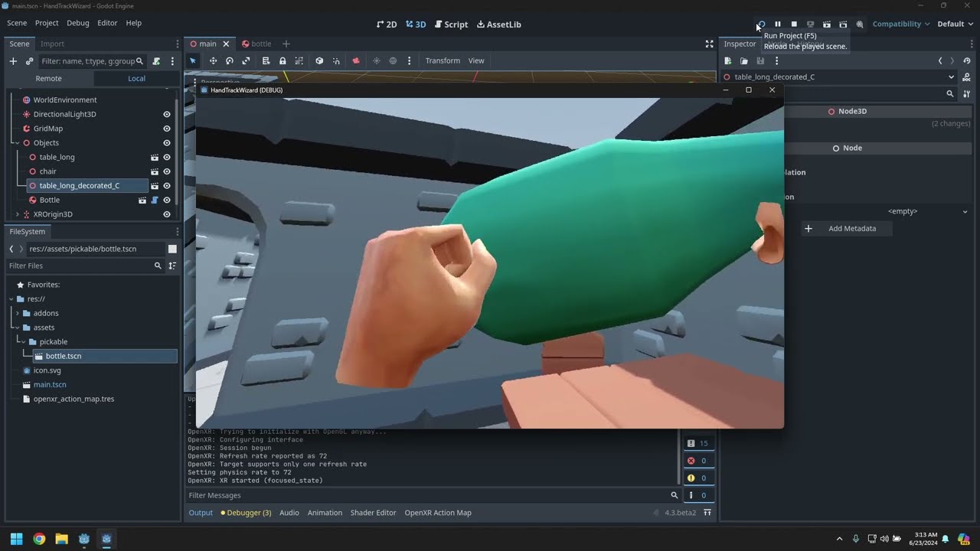Viewport: 980px width, 551px height.
Task: Switch to the Script workspace
Action: (451, 24)
